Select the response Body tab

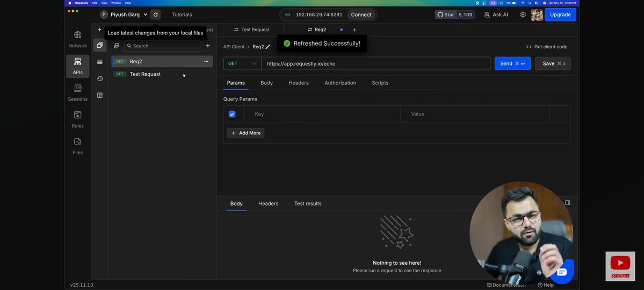click(x=236, y=204)
